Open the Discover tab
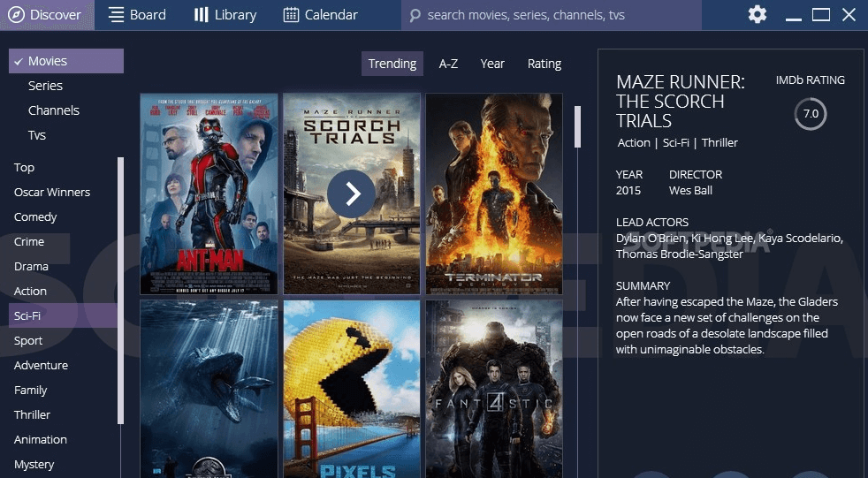This screenshot has width=868, height=478. click(x=47, y=15)
